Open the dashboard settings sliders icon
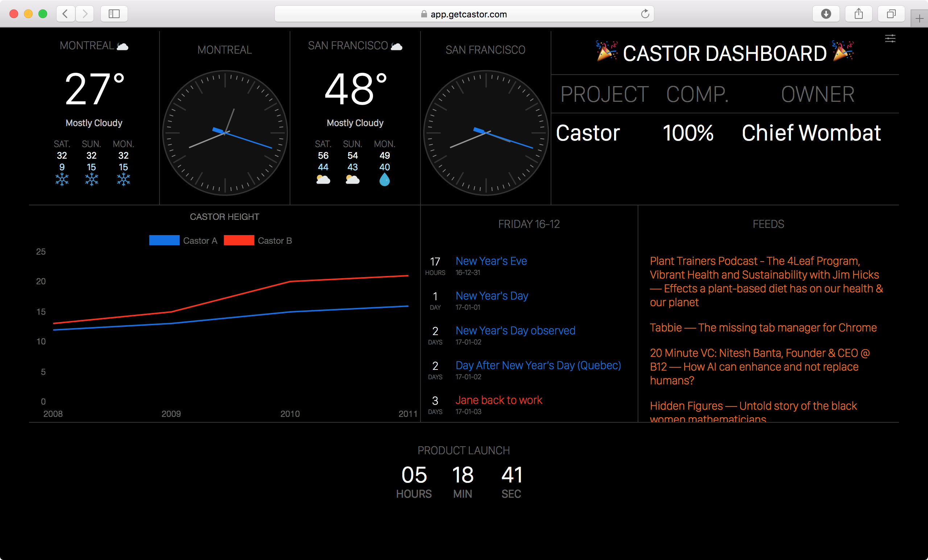This screenshot has height=560, width=928. point(890,38)
